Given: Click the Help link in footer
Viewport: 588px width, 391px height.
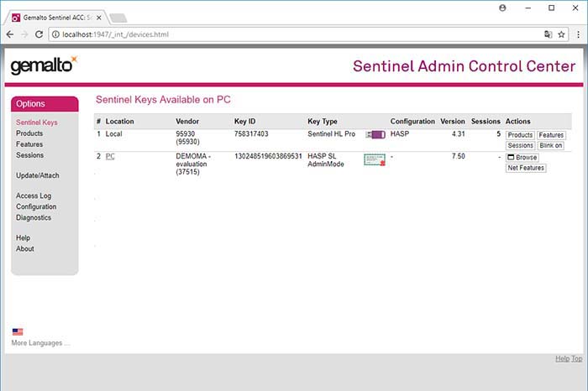Looking at the screenshot, I should click(x=562, y=358).
